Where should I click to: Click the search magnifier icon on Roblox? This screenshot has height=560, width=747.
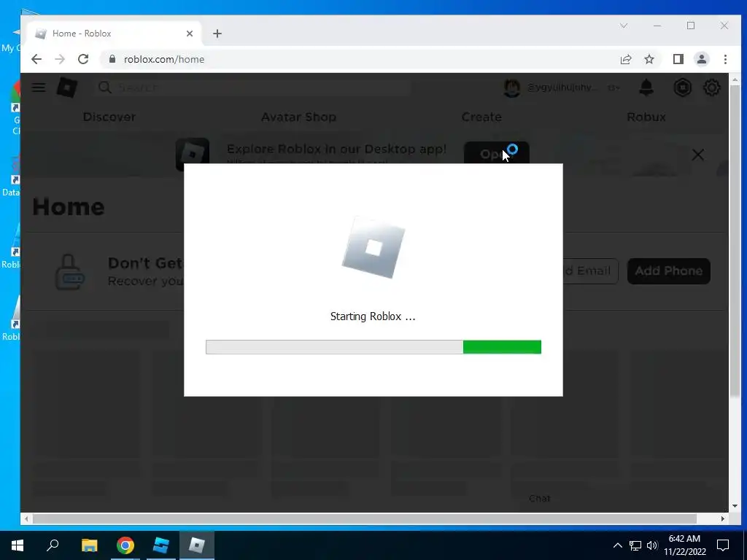click(x=104, y=87)
